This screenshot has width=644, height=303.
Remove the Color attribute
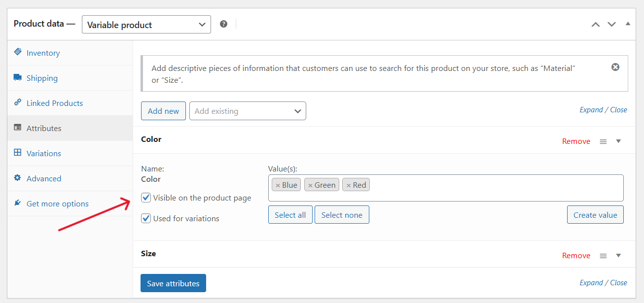(576, 141)
